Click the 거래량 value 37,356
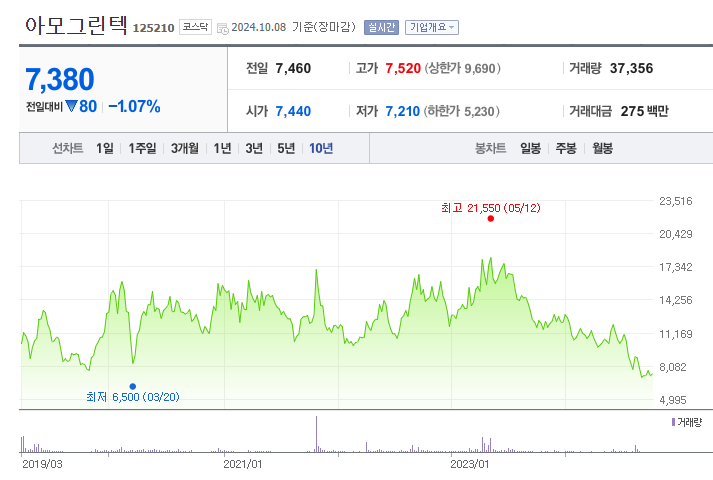The image size is (713, 480). pyautogui.click(x=631, y=68)
